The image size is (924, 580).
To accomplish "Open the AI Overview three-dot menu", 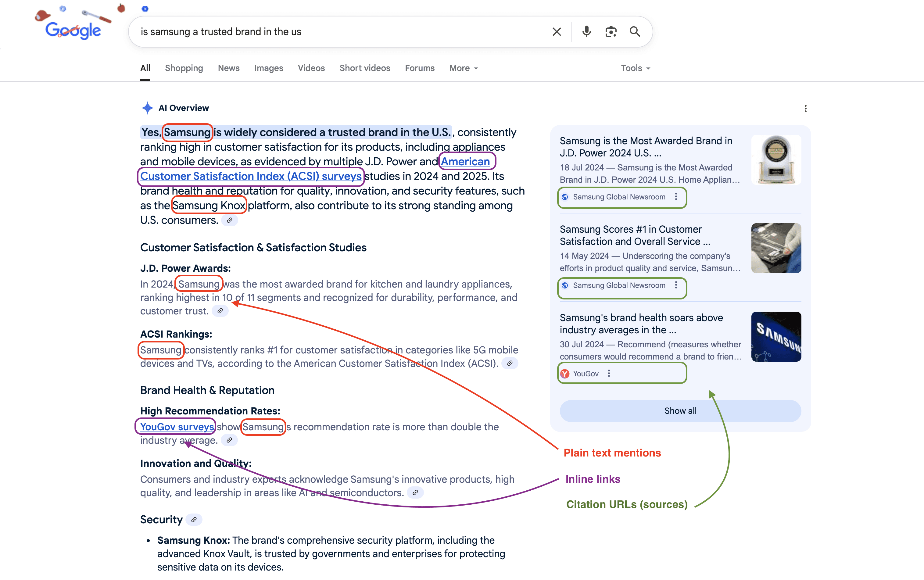I will tap(805, 109).
